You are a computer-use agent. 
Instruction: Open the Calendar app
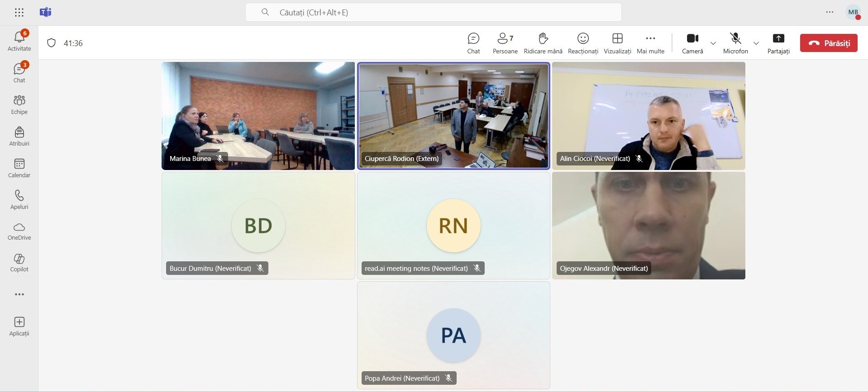click(19, 167)
